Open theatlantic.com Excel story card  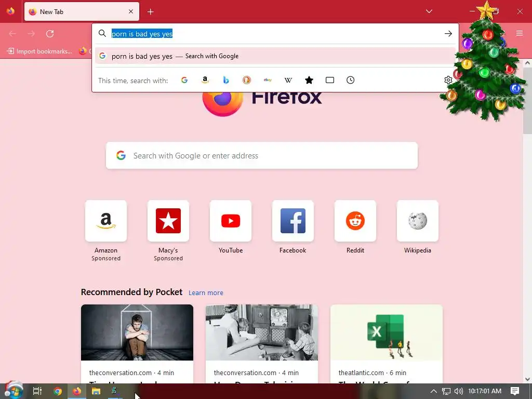tap(387, 344)
